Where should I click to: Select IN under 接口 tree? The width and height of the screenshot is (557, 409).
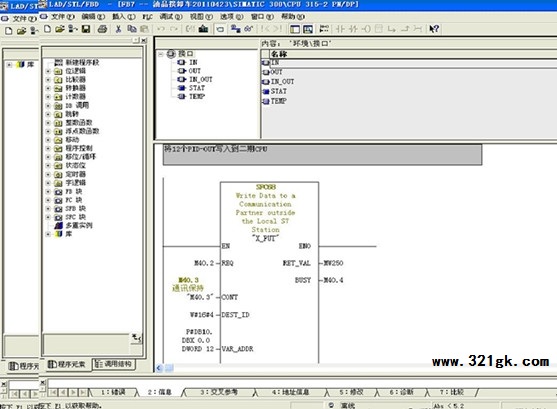tap(189, 62)
